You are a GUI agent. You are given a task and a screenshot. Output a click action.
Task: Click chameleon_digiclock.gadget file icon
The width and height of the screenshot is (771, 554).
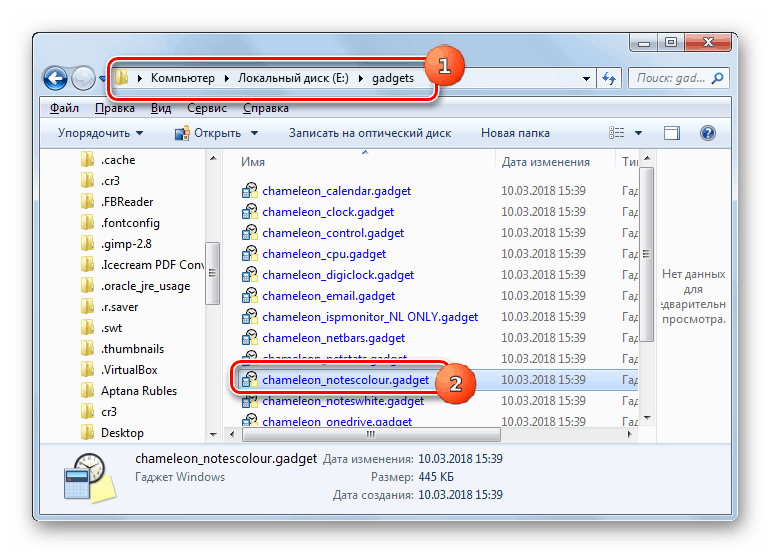coord(250,275)
